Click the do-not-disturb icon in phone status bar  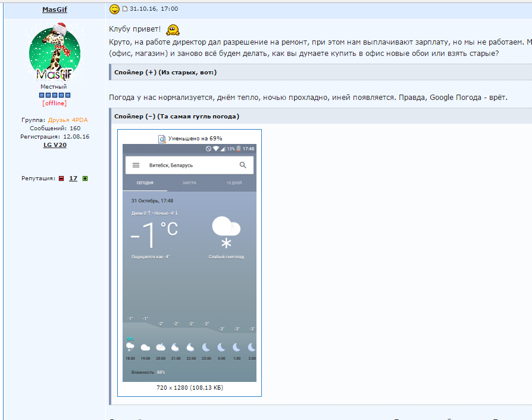[x=208, y=149]
